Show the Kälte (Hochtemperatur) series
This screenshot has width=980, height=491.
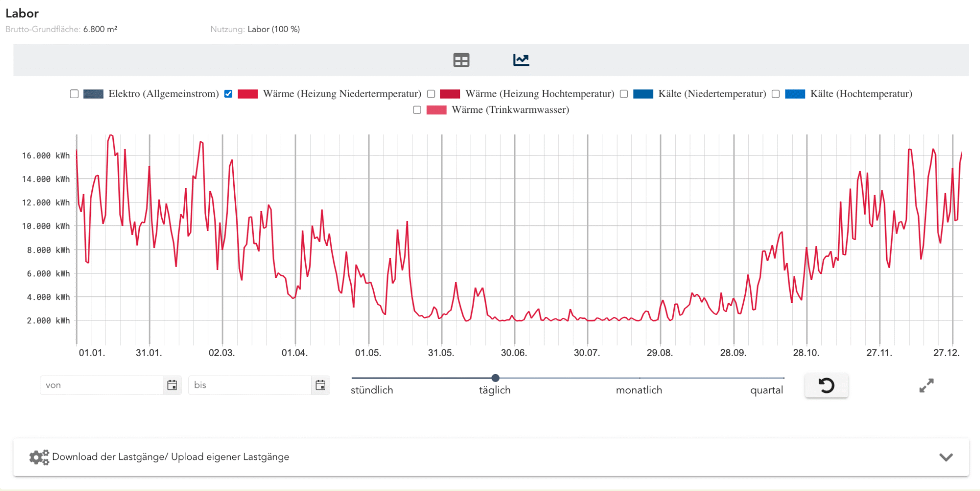click(x=776, y=94)
